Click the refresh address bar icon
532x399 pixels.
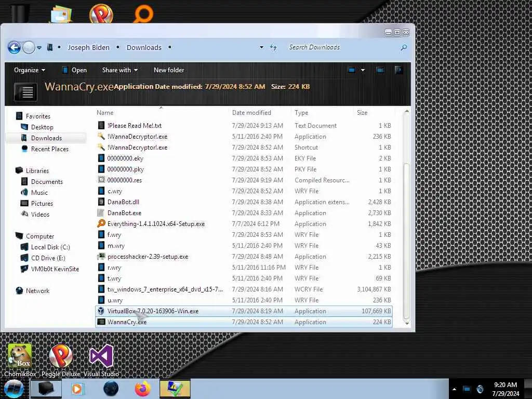coord(273,47)
